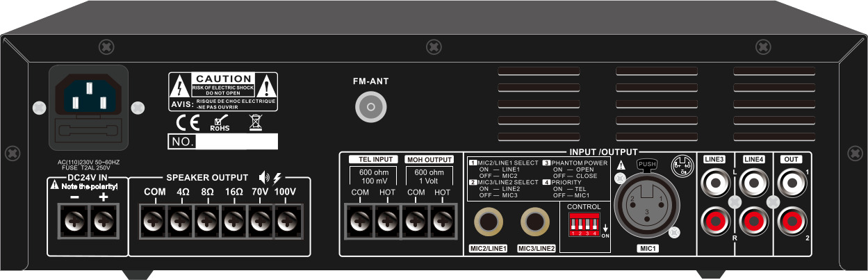Click the blank NO. serial number field

[236, 142]
